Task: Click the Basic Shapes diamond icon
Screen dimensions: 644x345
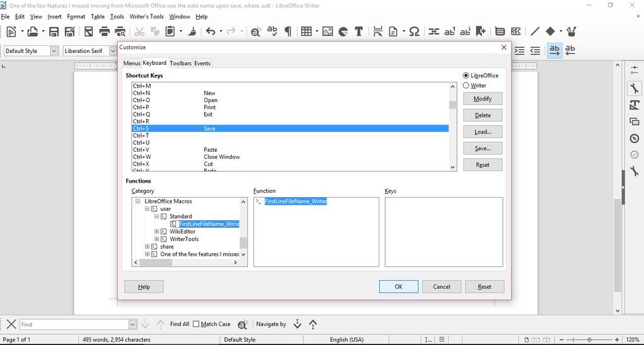Action: click(x=550, y=31)
